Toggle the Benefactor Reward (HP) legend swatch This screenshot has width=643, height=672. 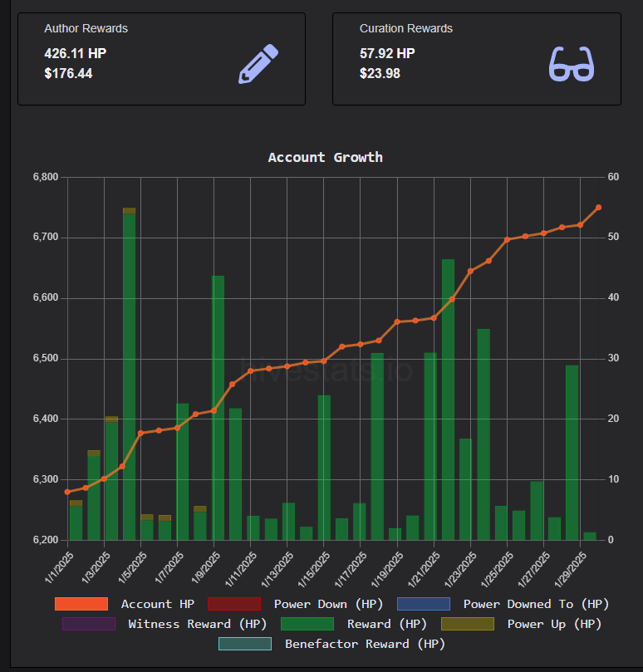(245, 644)
